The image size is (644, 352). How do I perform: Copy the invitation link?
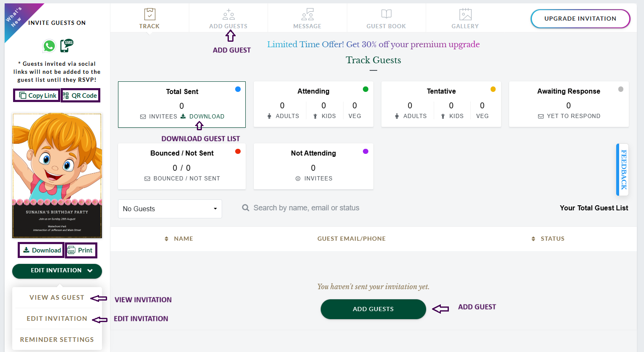38,96
